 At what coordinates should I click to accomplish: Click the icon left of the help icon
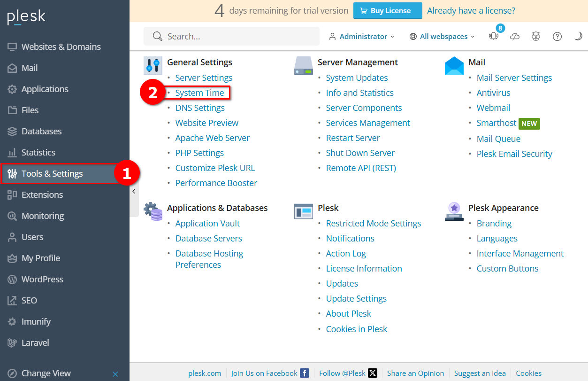pyautogui.click(x=536, y=37)
